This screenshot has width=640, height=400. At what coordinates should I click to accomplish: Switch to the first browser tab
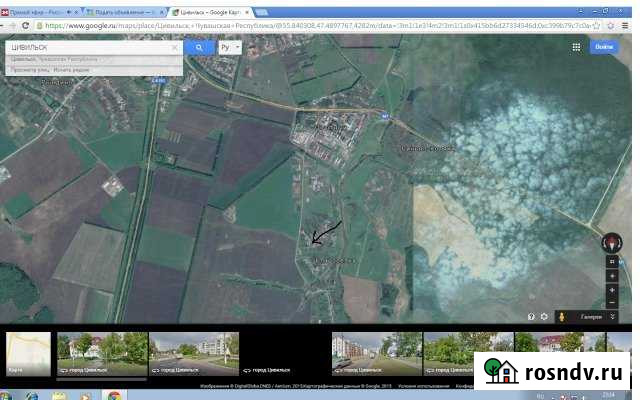click(40, 9)
